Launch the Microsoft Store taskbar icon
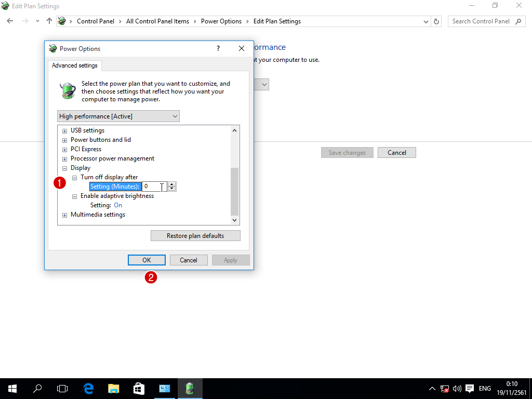 (x=139, y=388)
